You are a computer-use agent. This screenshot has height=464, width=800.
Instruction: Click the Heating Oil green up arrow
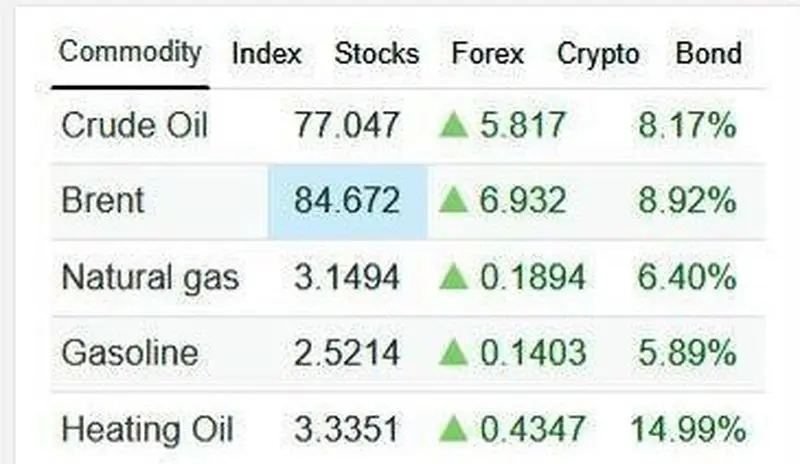coord(454,430)
